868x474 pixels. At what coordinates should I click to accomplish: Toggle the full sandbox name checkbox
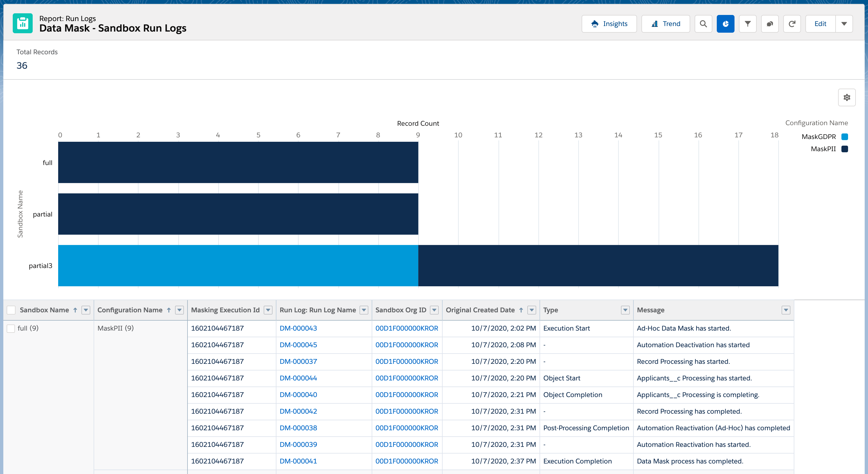pyautogui.click(x=11, y=328)
